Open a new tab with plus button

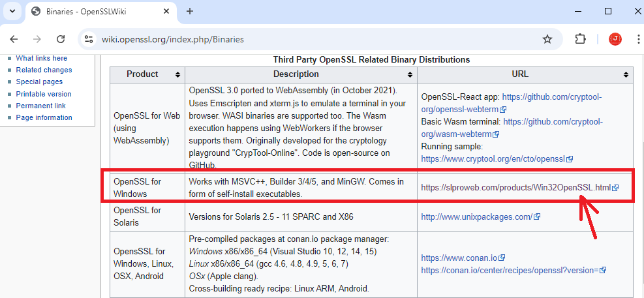coord(190,11)
